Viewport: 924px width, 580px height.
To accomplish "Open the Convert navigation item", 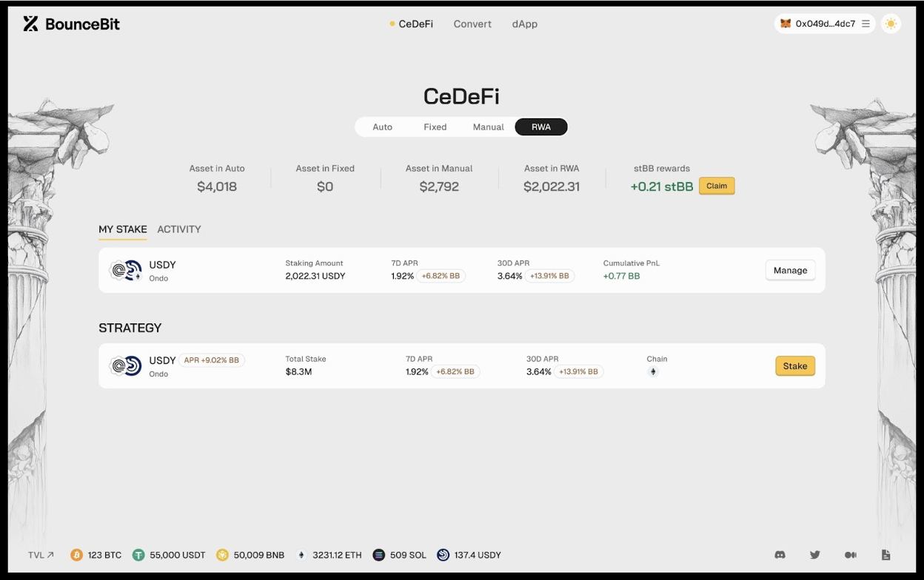I will pyautogui.click(x=472, y=24).
